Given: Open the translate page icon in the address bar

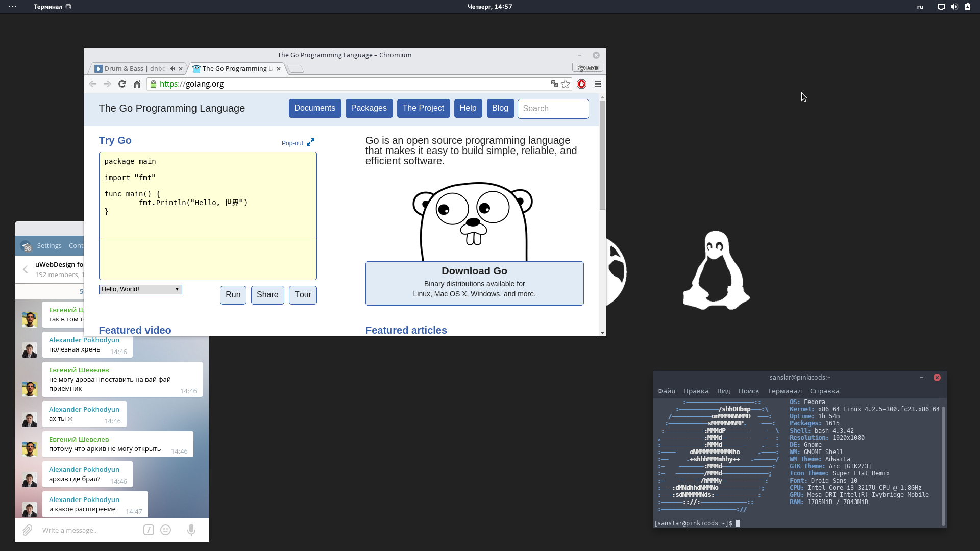Looking at the screenshot, I should (554, 84).
